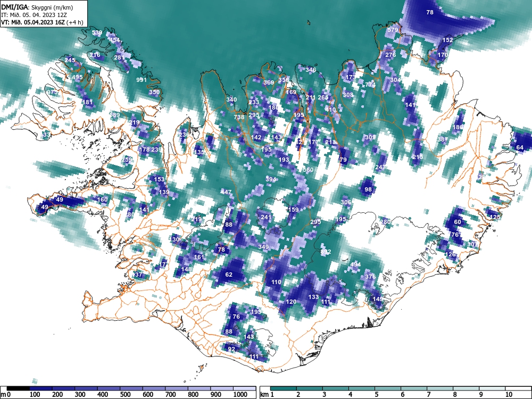Screen dimensions: 532x399
Task: Click the visibility value 495
Action: (77, 77)
